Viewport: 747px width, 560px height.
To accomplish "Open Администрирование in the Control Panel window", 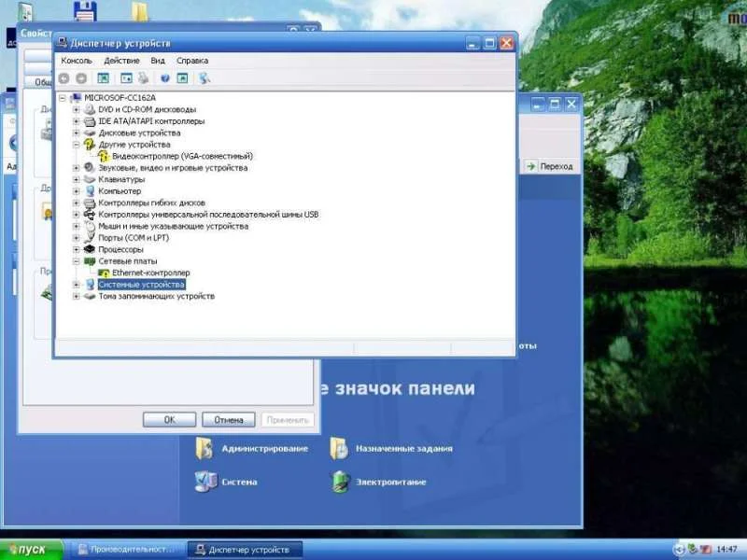I will [251, 449].
